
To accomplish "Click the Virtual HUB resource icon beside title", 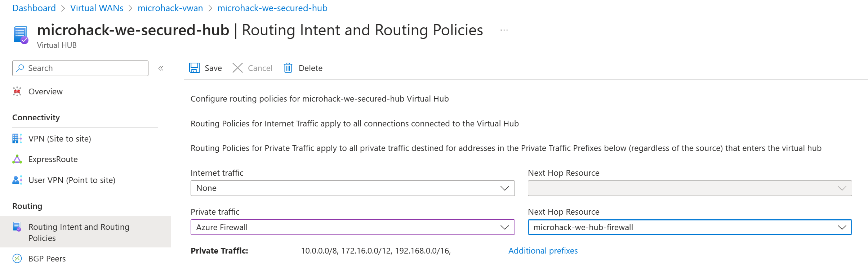I will click(21, 35).
